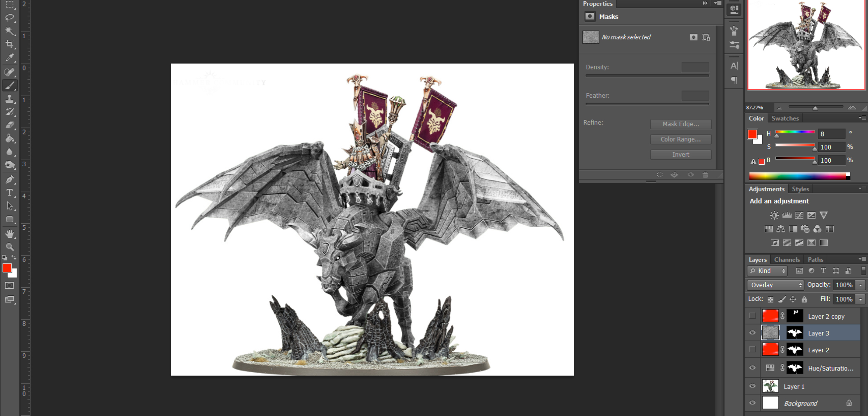
Task: Select the Type tool
Action: coord(9,192)
